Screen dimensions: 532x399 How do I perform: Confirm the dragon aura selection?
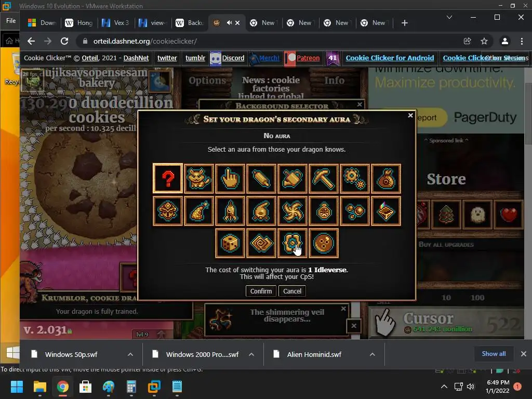click(x=261, y=291)
